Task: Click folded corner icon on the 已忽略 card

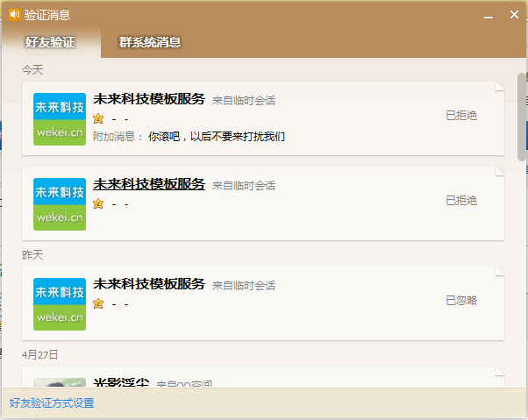Action: pos(499,272)
